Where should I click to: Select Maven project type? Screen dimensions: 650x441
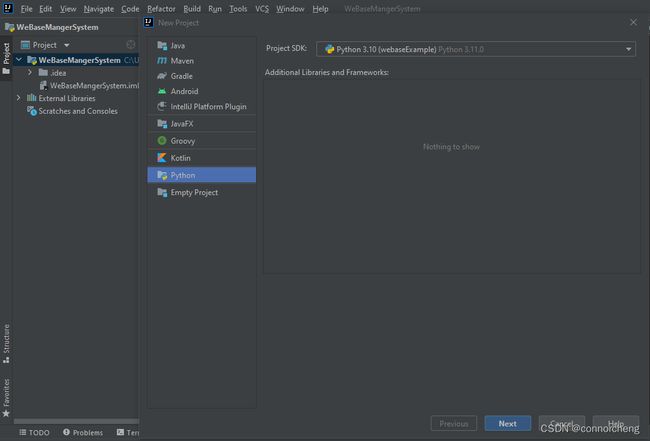tap(201, 61)
